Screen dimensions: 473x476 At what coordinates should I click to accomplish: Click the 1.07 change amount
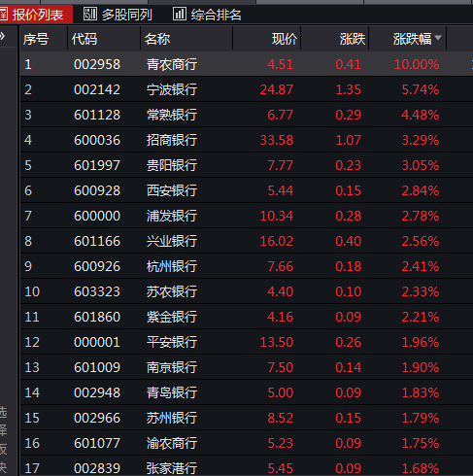click(349, 140)
